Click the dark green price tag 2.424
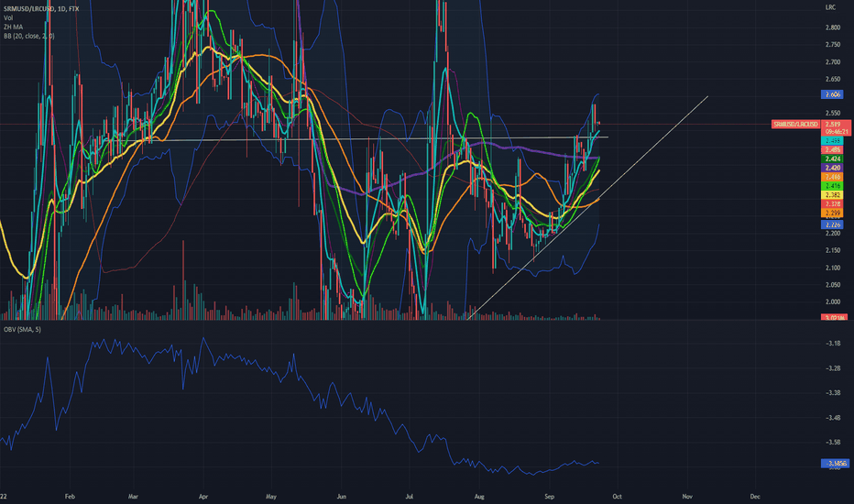Screen dimensions: 854x504 point(832,159)
